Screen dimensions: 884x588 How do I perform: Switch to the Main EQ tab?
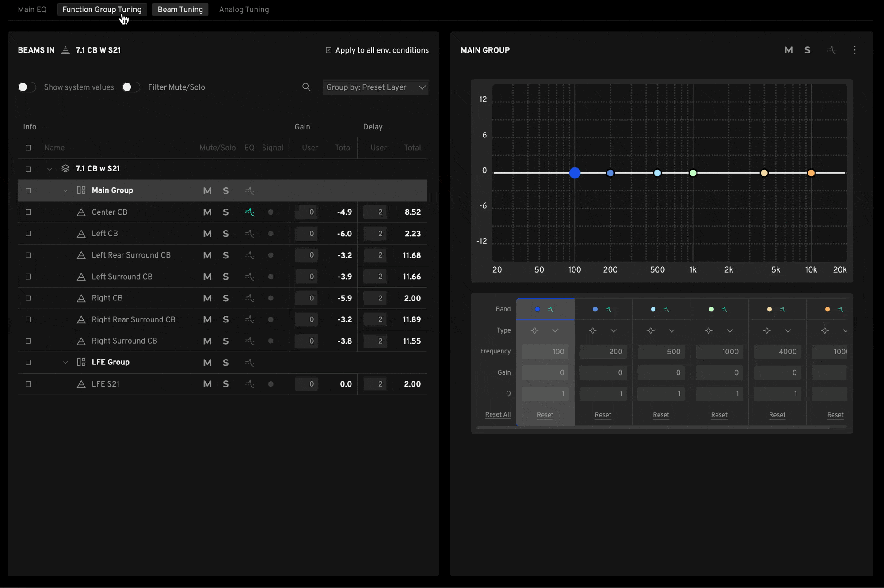click(x=32, y=10)
